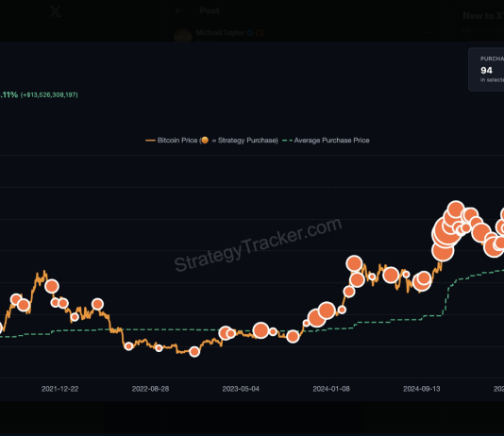Toggle the Bitcoin Price legend entry
The width and height of the screenshot is (504, 436).
211,141
